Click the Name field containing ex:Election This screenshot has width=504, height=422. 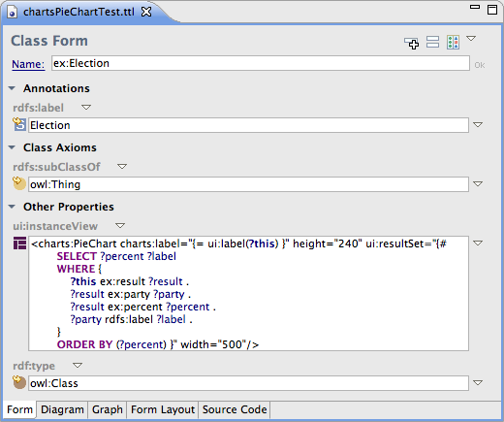click(261, 63)
